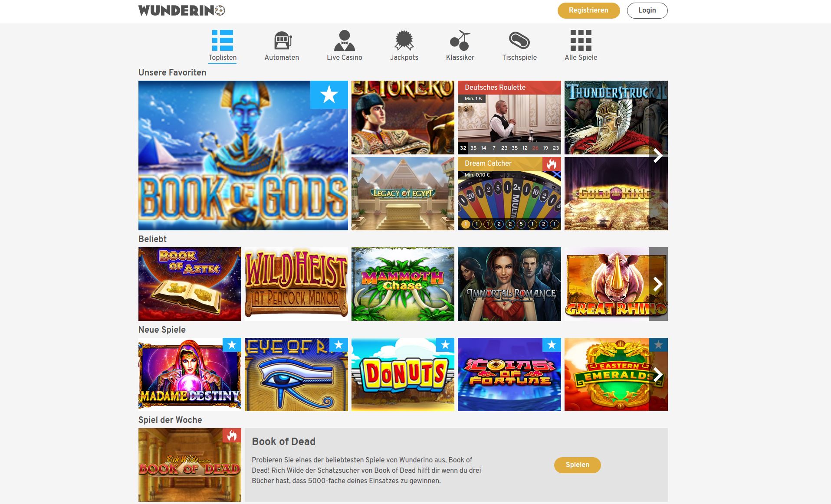The width and height of the screenshot is (831, 504).
Task: Open the Klassiker cherry icon
Action: (x=460, y=40)
